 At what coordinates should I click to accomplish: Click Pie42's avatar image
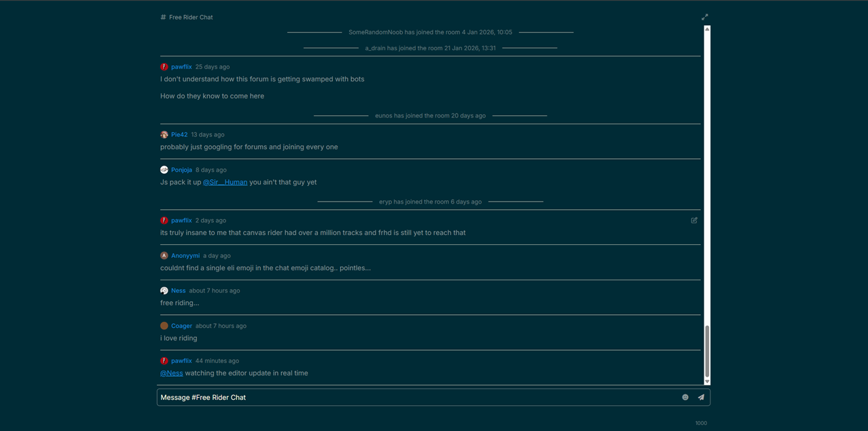[x=164, y=134]
